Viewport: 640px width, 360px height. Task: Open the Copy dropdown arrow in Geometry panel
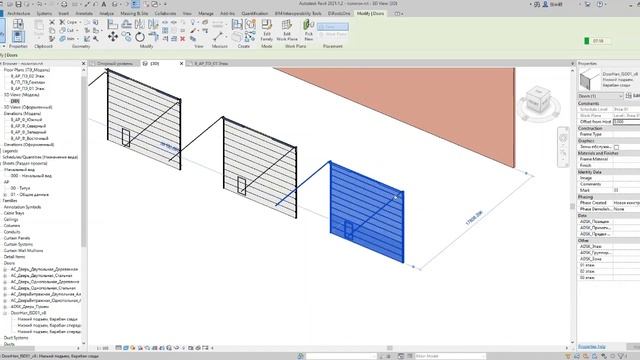pyautogui.click(x=80, y=22)
